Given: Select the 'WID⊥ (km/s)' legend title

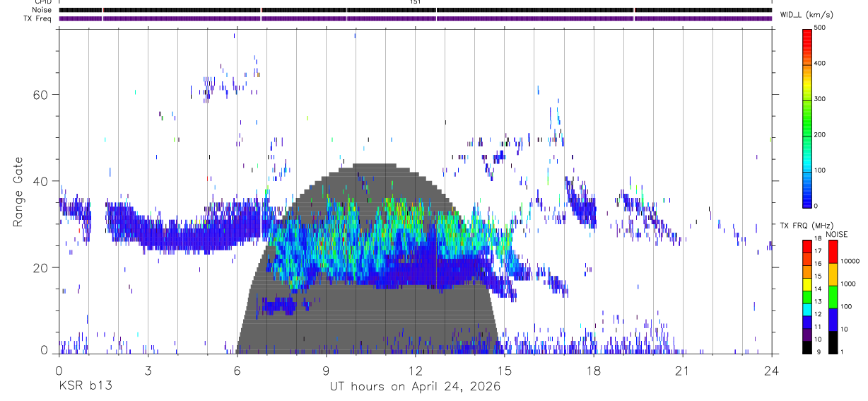Looking at the screenshot, I should 807,15.
